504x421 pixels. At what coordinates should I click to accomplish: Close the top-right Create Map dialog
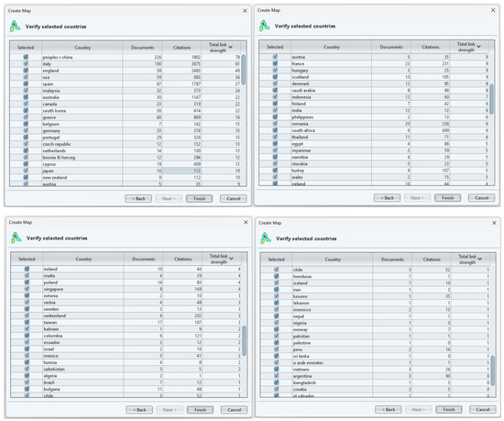493,10
